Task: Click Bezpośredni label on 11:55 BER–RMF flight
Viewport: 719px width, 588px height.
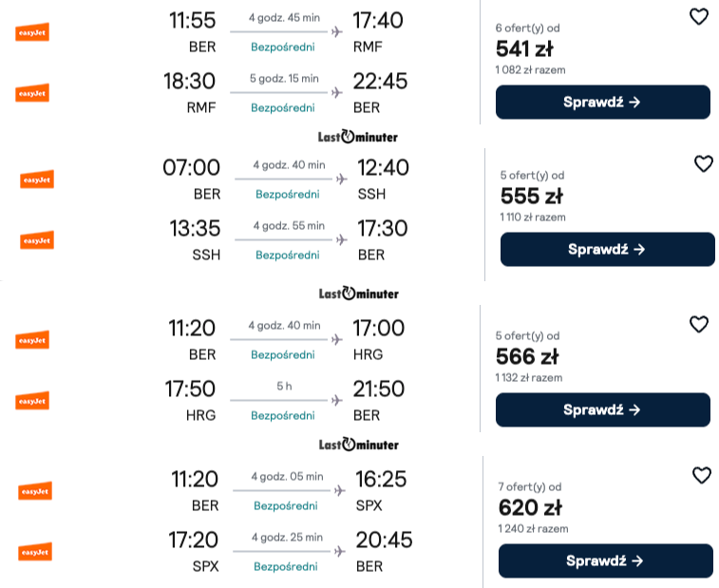Action: pyautogui.click(x=283, y=47)
